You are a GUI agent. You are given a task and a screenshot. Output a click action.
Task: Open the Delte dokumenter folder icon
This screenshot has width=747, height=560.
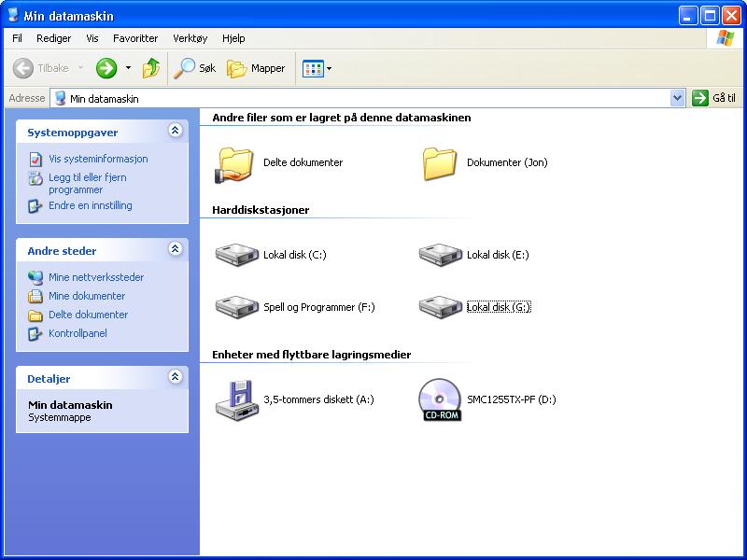coord(235,163)
